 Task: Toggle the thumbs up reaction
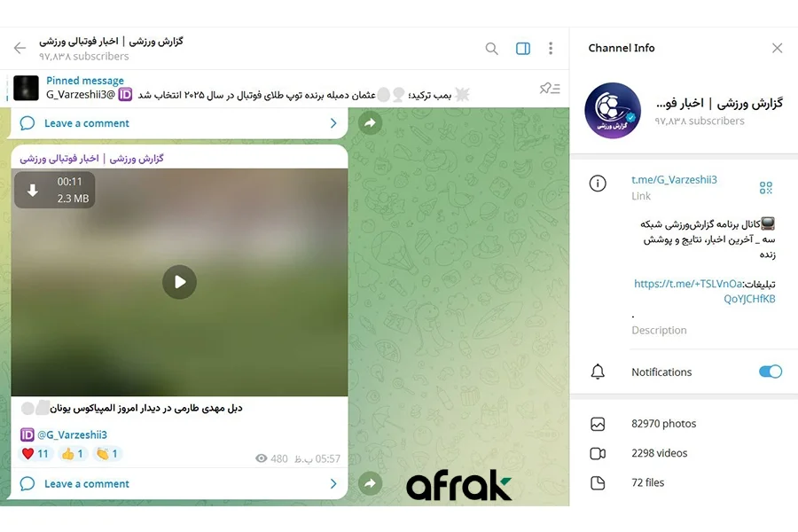(x=73, y=454)
